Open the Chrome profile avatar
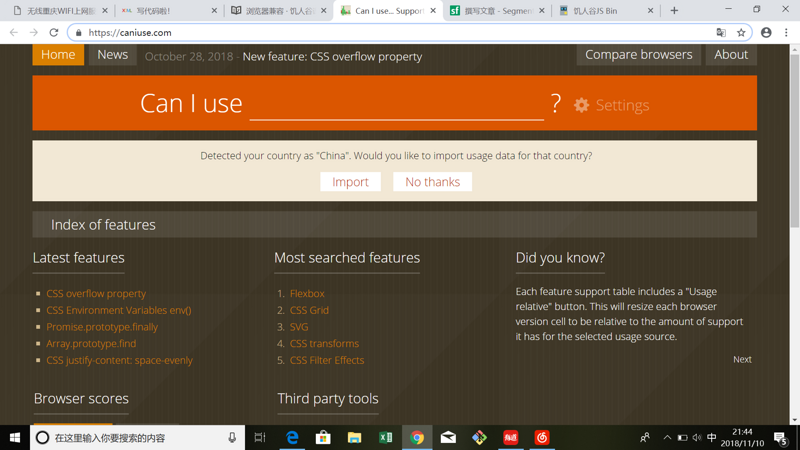Viewport: 800px width, 450px height. [766, 33]
